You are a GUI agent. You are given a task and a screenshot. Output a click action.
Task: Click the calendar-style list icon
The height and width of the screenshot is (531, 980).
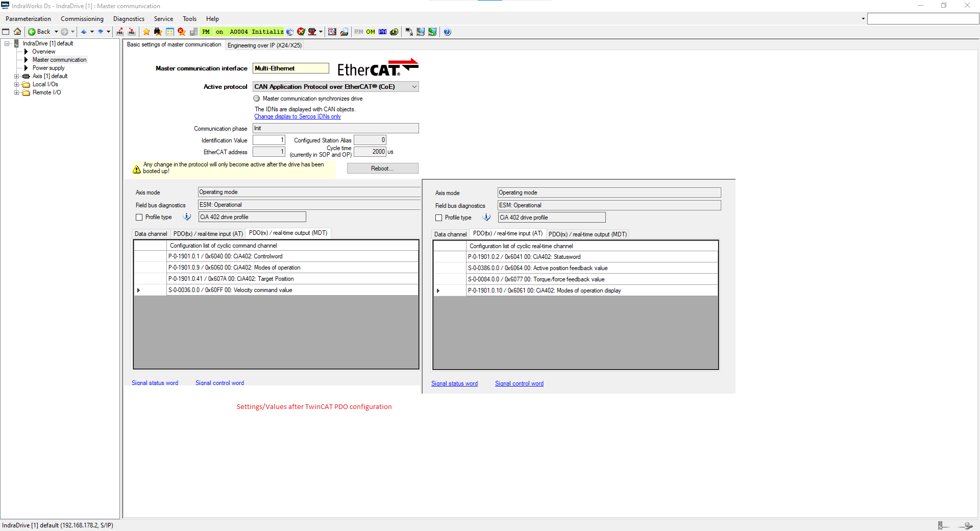(x=169, y=32)
